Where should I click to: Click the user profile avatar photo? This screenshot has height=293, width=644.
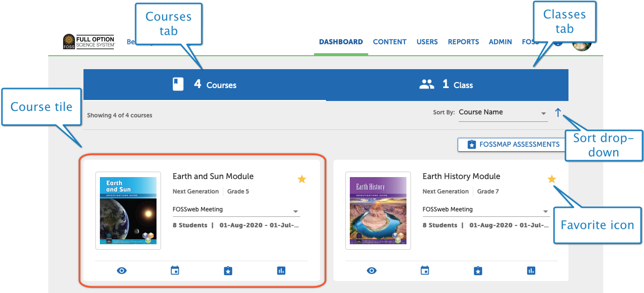point(581,44)
